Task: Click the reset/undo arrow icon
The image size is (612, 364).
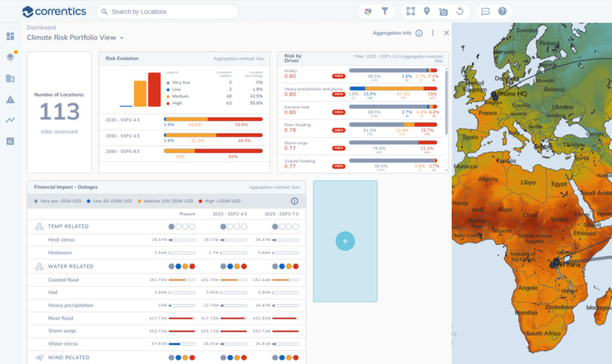Action: [x=460, y=11]
